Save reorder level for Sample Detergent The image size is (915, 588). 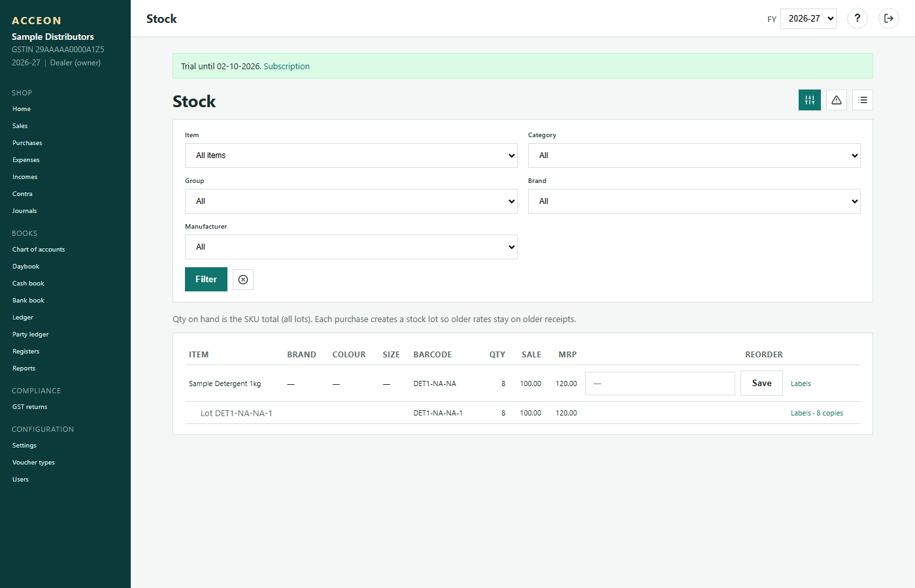coord(761,384)
